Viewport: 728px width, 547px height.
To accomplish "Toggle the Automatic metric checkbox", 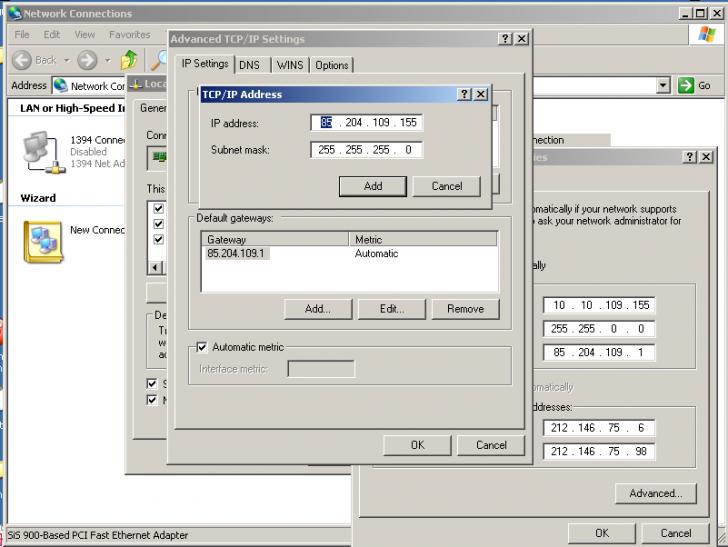I will [x=202, y=347].
